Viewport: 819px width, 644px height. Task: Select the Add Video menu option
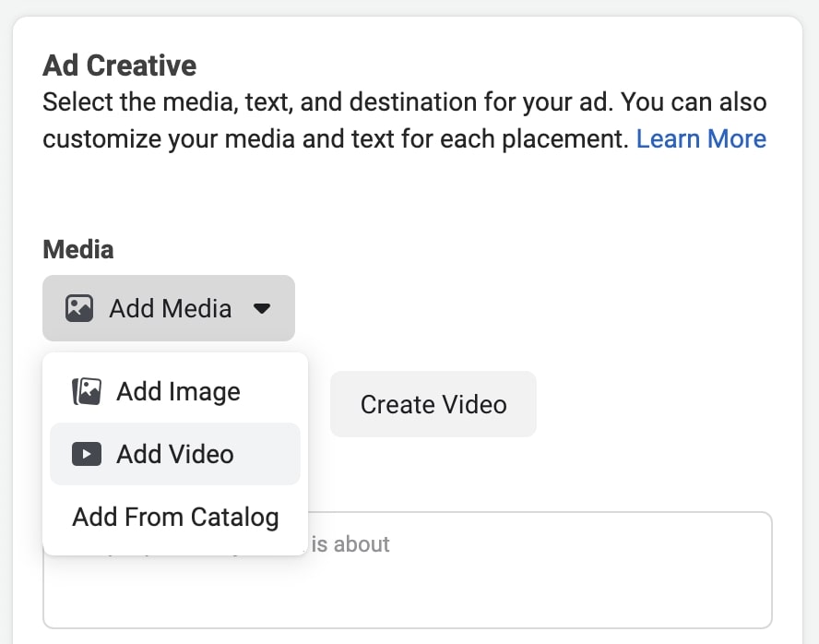(175, 454)
